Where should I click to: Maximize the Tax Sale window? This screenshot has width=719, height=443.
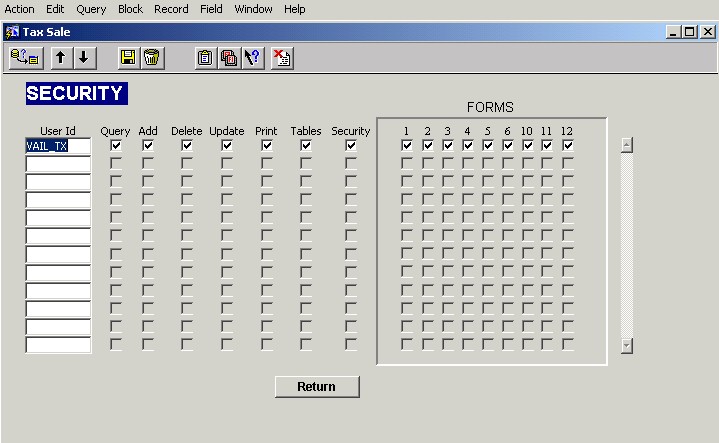coord(690,32)
